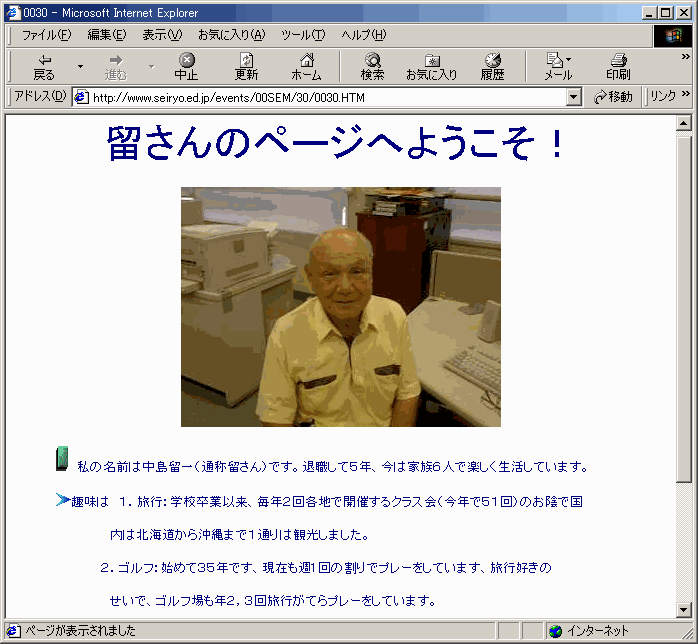Click the line starting 趣味は 1．旅行
Viewport: 698px width, 644px height.
coord(327,502)
